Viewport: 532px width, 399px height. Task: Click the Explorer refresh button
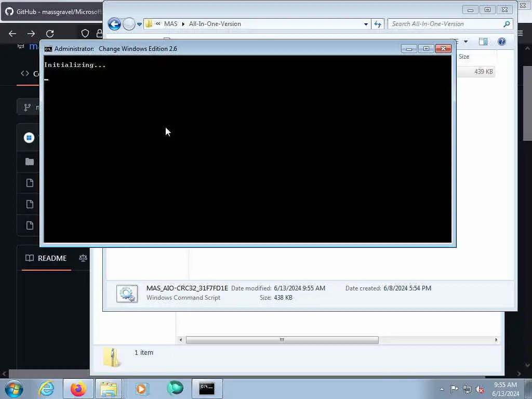(378, 24)
